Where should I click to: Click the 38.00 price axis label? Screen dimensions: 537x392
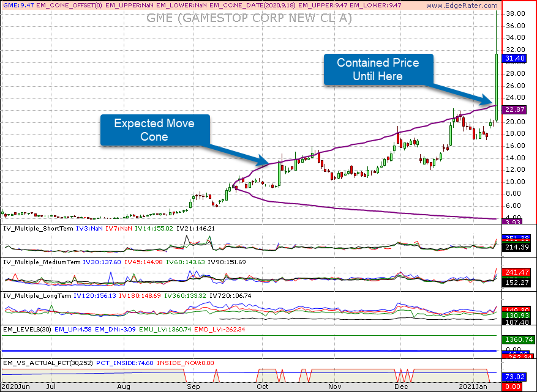(516, 13)
